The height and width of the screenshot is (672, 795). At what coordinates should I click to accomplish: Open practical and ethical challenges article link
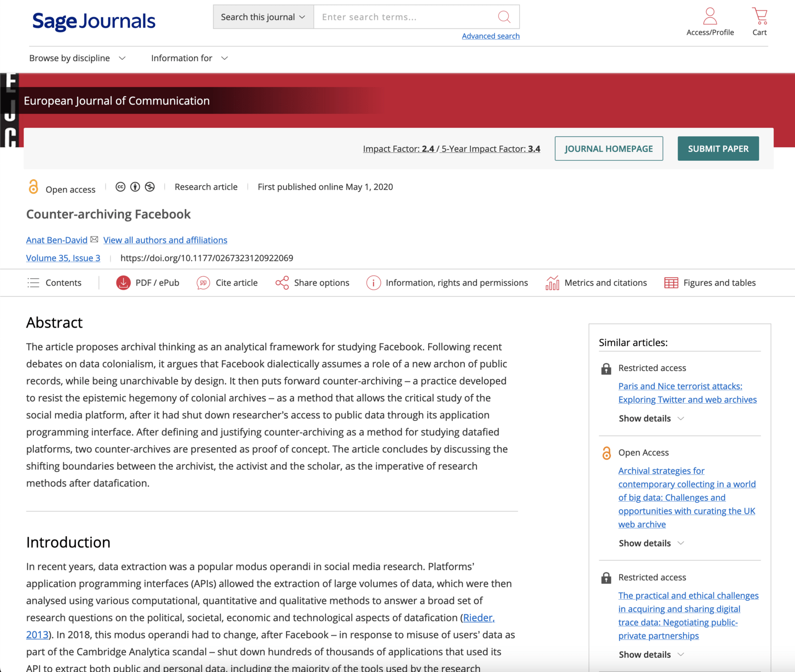click(x=688, y=615)
